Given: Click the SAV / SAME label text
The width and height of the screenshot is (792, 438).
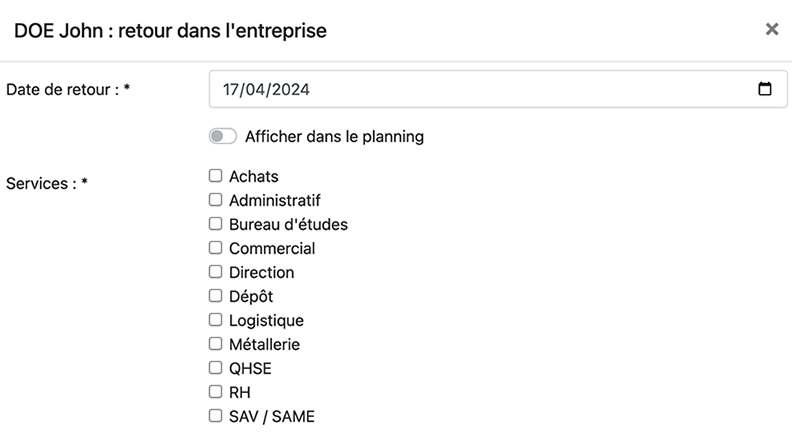Looking at the screenshot, I should (272, 417).
